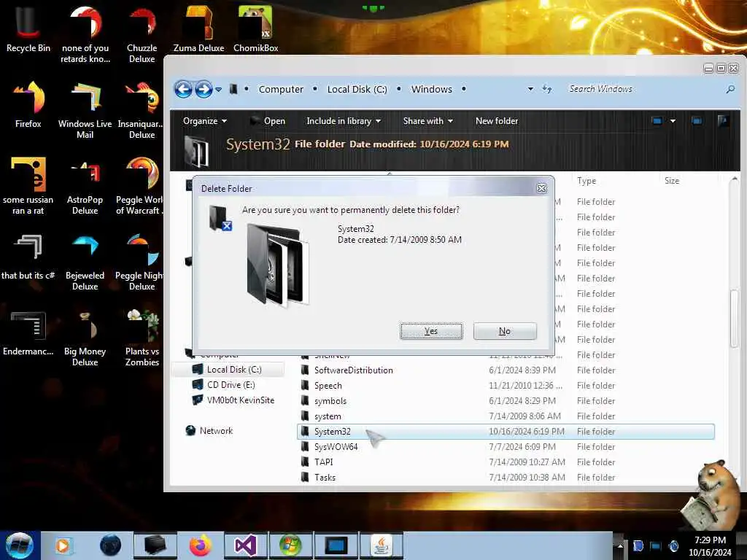Open the address bar history dropdown
747x560 pixels.
tap(530, 89)
